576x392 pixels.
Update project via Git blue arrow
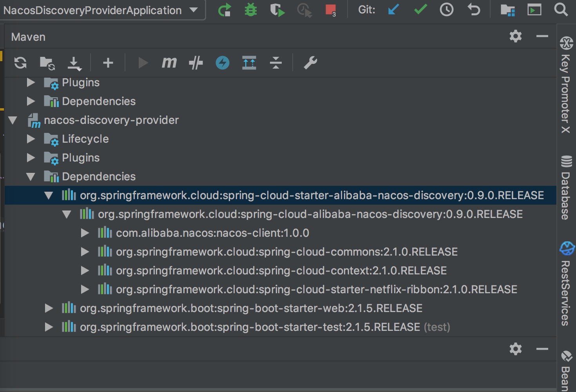pyautogui.click(x=393, y=9)
